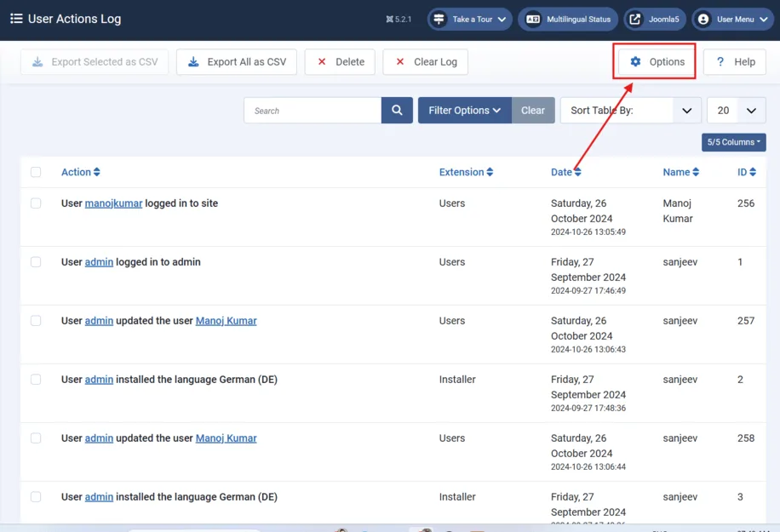Click the language icon in Multilingual Status
This screenshot has height=532, width=780.
pos(533,20)
